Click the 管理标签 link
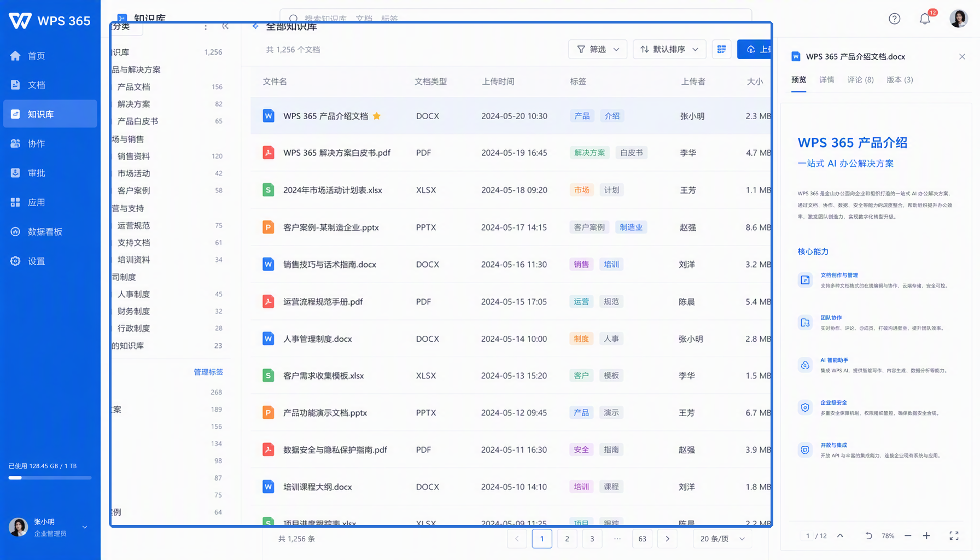Screen dimensions: 980x560 [x=208, y=372]
